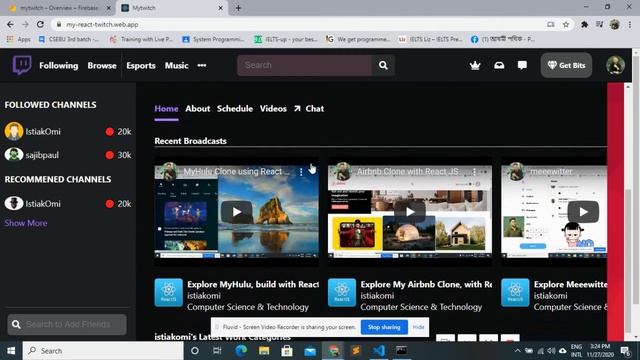The width and height of the screenshot is (640, 360).
Task: Select Following in the top navigation
Action: coord(58,65)
